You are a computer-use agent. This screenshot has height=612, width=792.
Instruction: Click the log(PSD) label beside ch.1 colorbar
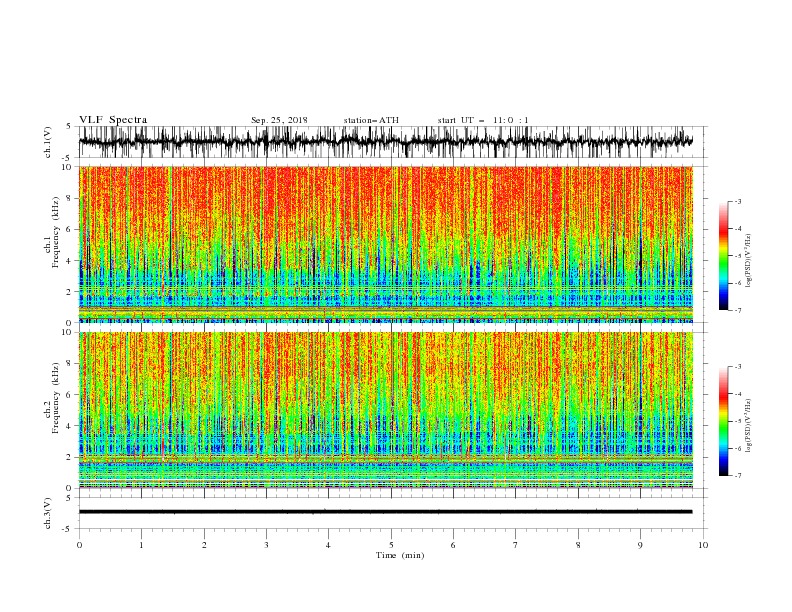click(x=749, y=261)
